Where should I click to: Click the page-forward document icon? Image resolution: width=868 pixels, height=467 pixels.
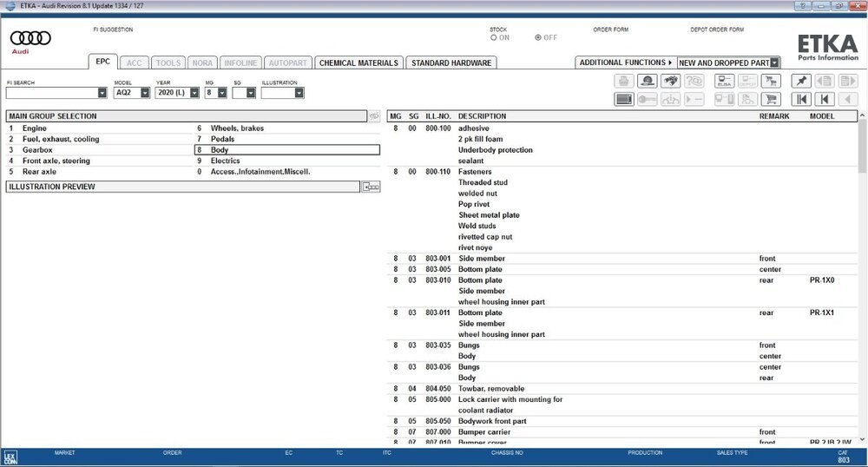(847, 81)
